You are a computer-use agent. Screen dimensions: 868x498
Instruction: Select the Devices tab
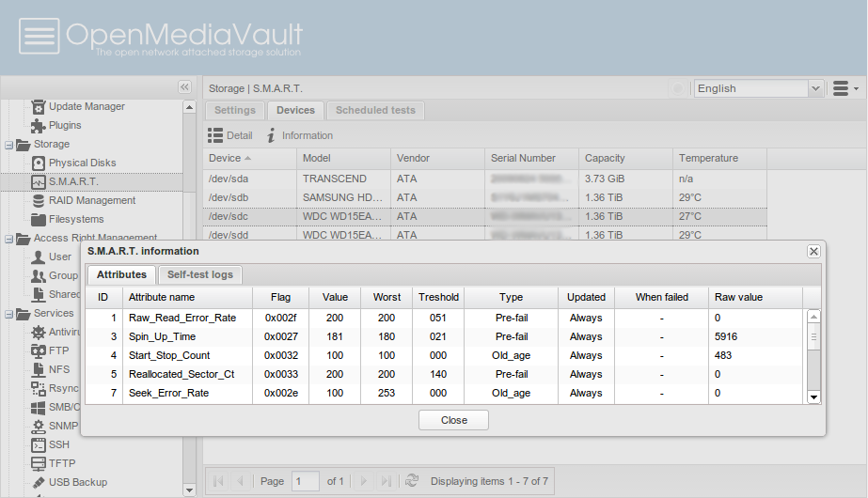(x=295, y=110)
